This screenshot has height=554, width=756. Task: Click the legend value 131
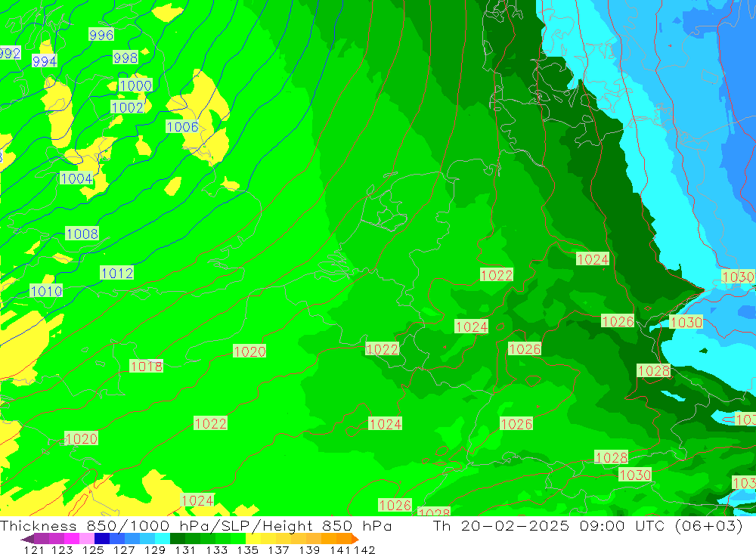[185, 549]
